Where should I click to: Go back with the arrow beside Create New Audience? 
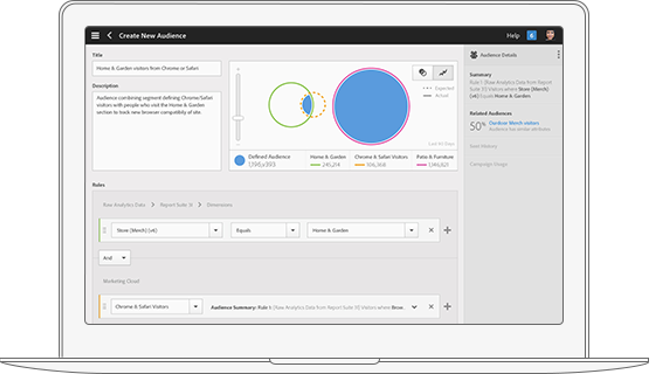pyautogui.click(x=109, y=36)
